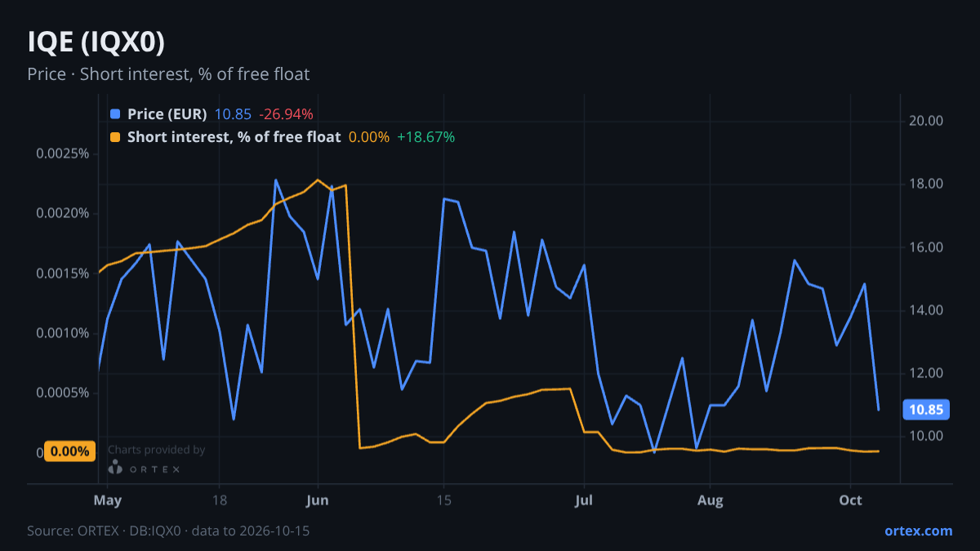The height and width of the screenshot is (551, 980).
Task: Click the Jun x-axis label
Action: (x=318, y=500)
